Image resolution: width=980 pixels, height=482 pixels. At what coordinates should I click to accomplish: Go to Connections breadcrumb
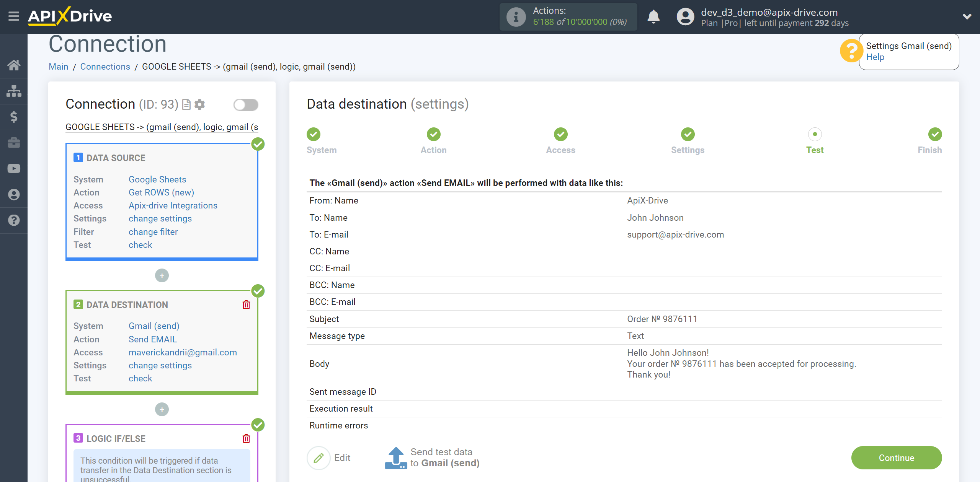(105, 67)
